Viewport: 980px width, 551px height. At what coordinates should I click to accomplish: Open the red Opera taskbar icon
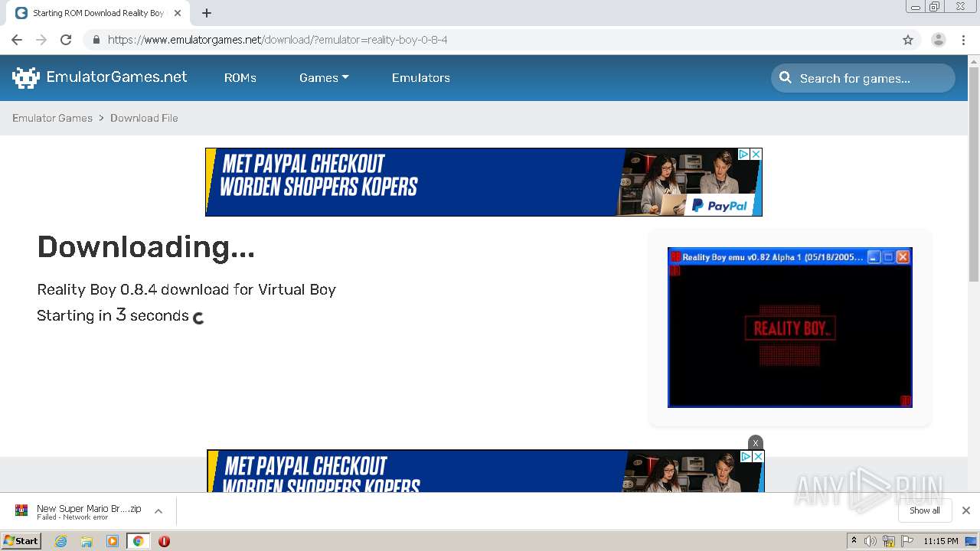coord(164,541)
